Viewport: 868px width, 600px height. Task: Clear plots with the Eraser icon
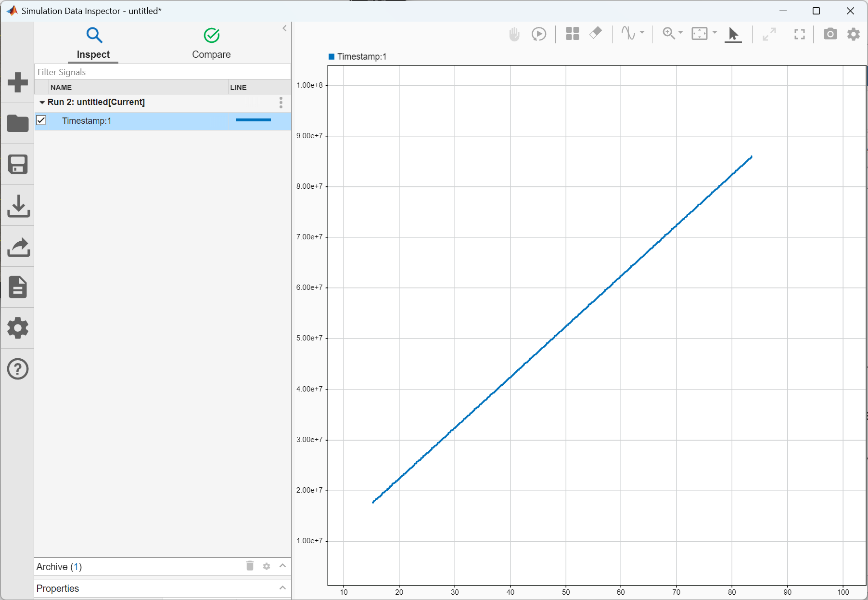pos(596,34)
